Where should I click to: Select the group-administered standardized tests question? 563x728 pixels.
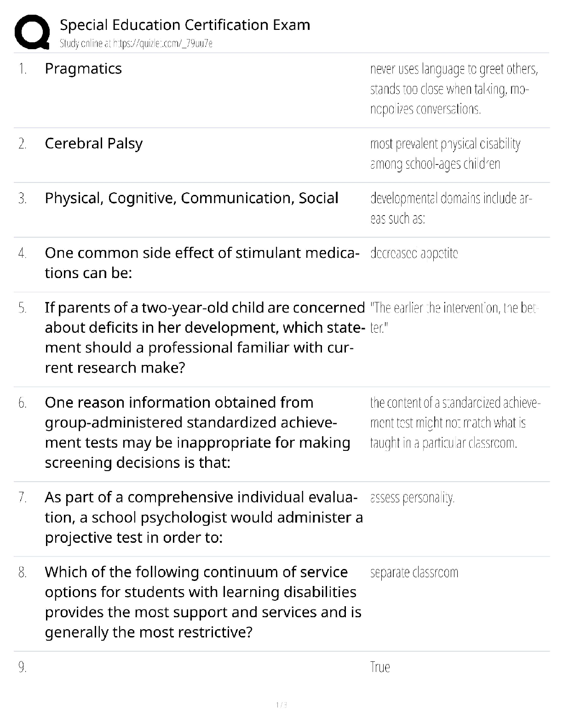click(x=197, y=432)
